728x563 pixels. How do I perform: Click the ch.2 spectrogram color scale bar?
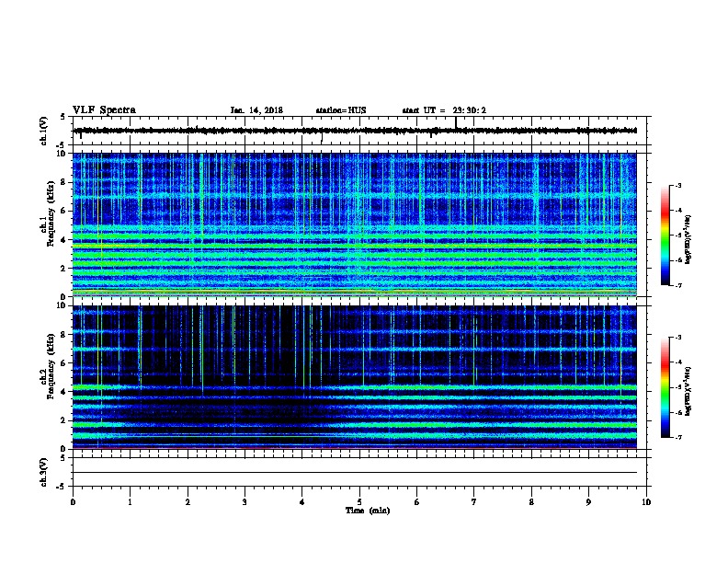[x=665, y=387]
